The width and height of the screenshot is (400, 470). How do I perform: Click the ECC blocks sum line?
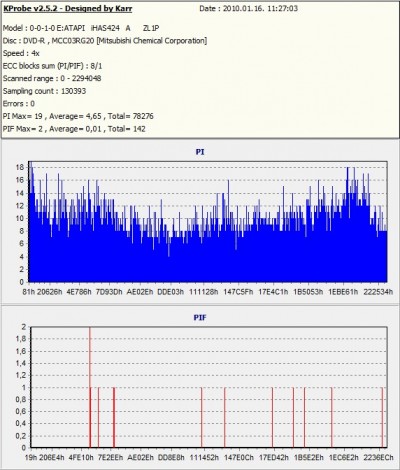(x=53, y=66)
